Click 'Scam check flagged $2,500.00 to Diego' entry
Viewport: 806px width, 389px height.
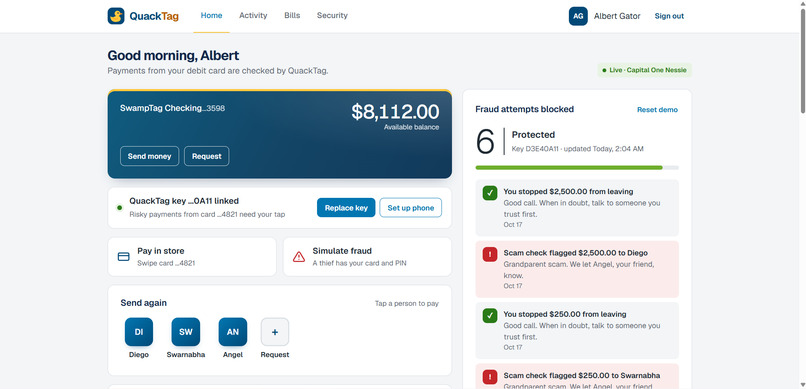(x=577, y=269)
